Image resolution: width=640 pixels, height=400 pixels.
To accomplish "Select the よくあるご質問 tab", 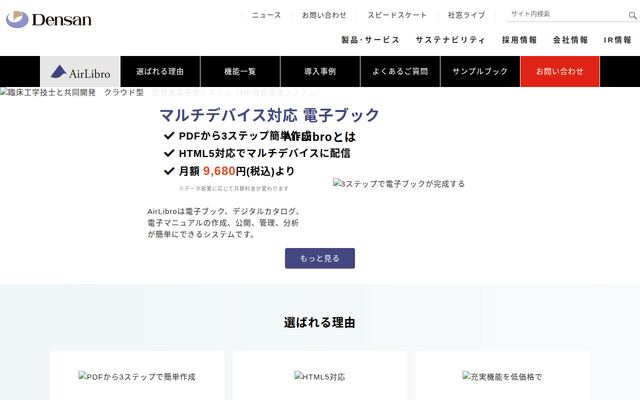I will 400,71.
